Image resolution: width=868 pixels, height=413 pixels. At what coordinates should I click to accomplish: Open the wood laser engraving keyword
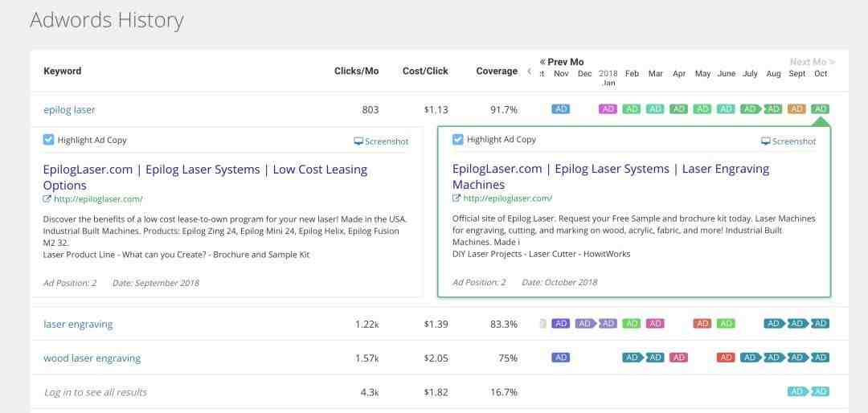pyautogui.click(x=92, y=358)
